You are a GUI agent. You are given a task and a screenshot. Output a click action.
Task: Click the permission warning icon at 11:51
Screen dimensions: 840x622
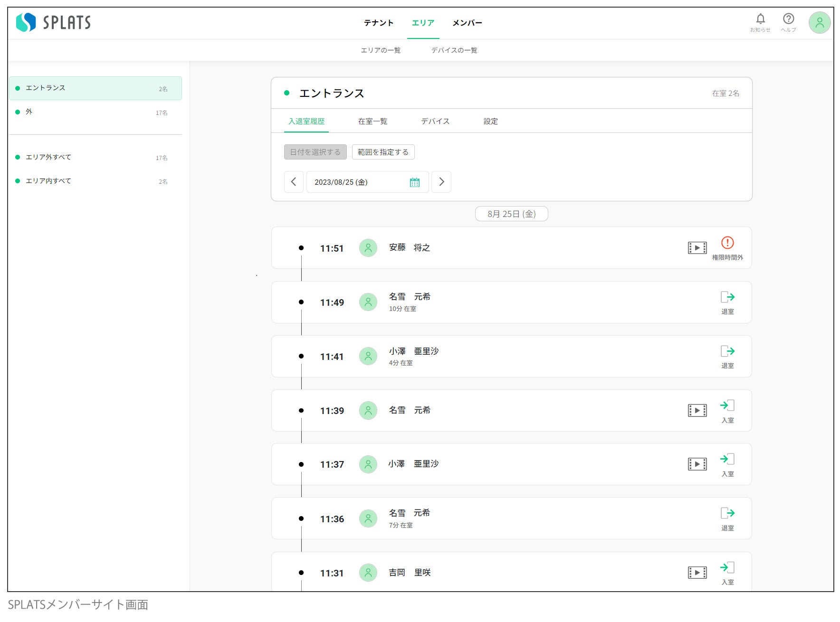[x=727, y=243]
